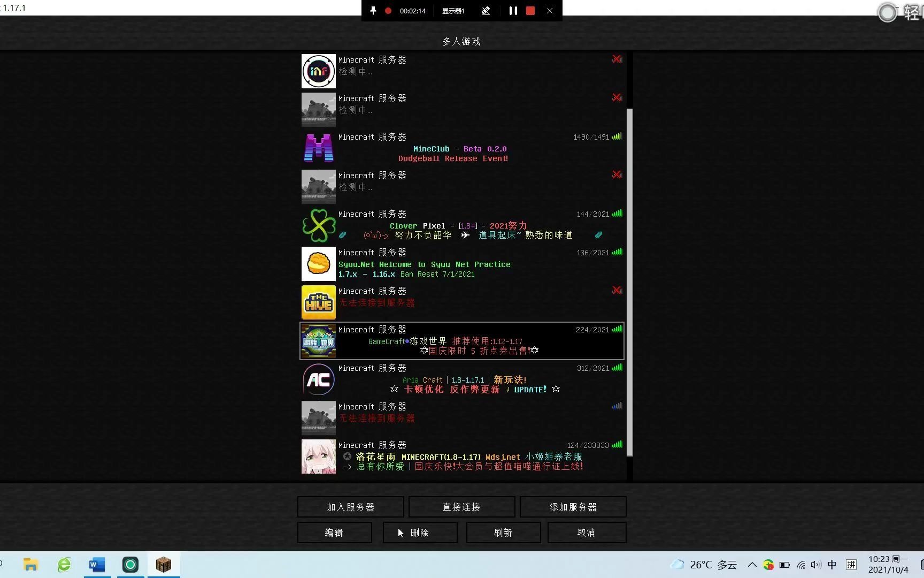Viewport: 924px width, 578px height.
Task: Click the battery icon in system tray
Action: pyautogui.click(x=784, y=565)
